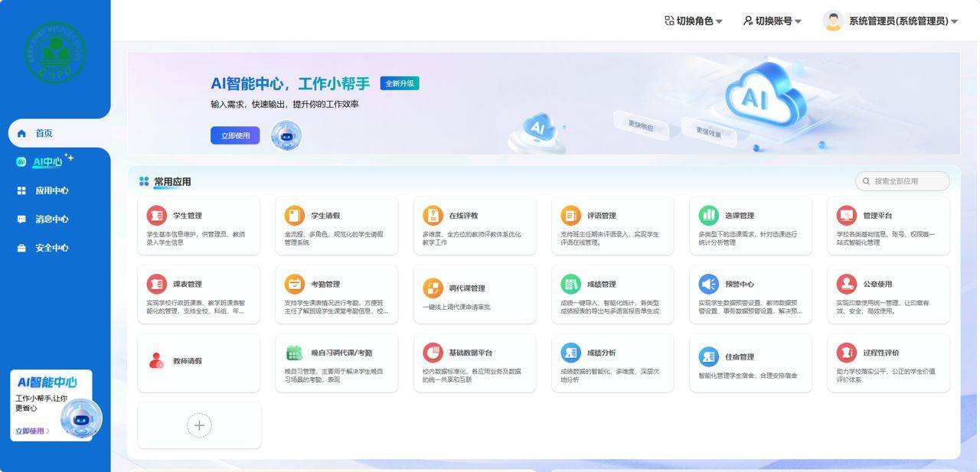Click the 智能化管理学生宿舍 description under 住宿管理

(x=747, y=376)
